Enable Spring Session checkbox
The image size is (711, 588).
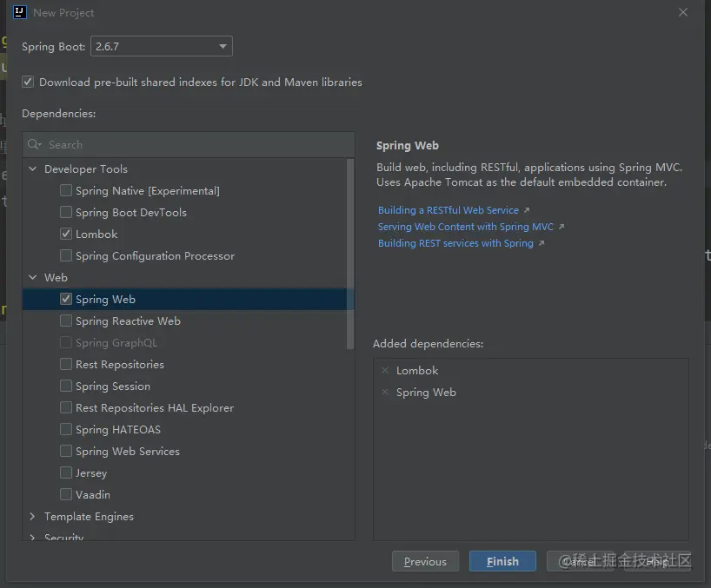[66, 386]
